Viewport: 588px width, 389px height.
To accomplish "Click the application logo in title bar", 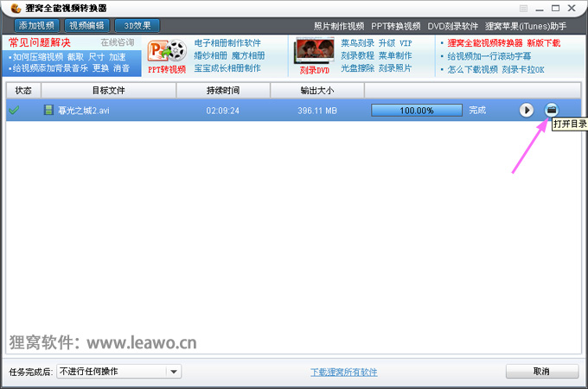I will [16, 8].
